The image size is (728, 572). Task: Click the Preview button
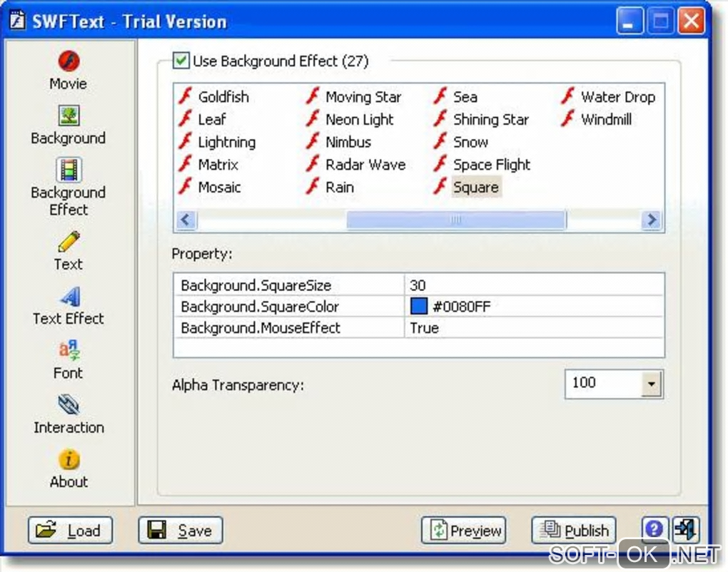click(x=463, y=530)
